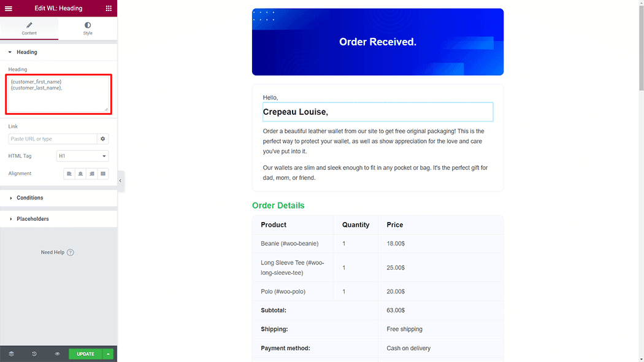The image size is (644, 362).
Task: Switch to the Content tab
Action: click(x=29, y=28)
